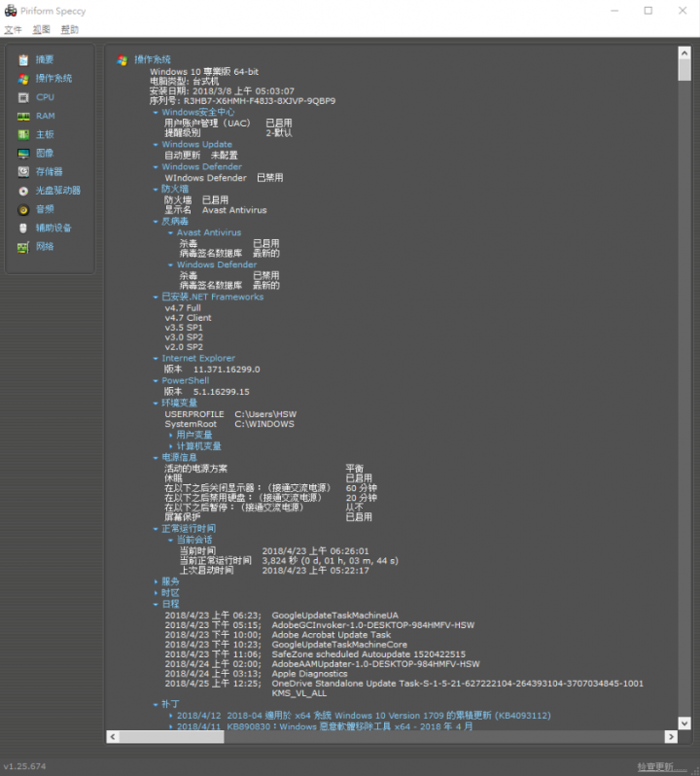Image resolution: width=700 pixels, height=776 pixels.
Task: Click the 图像 monitor icon
Action: [x=23, y=154]
